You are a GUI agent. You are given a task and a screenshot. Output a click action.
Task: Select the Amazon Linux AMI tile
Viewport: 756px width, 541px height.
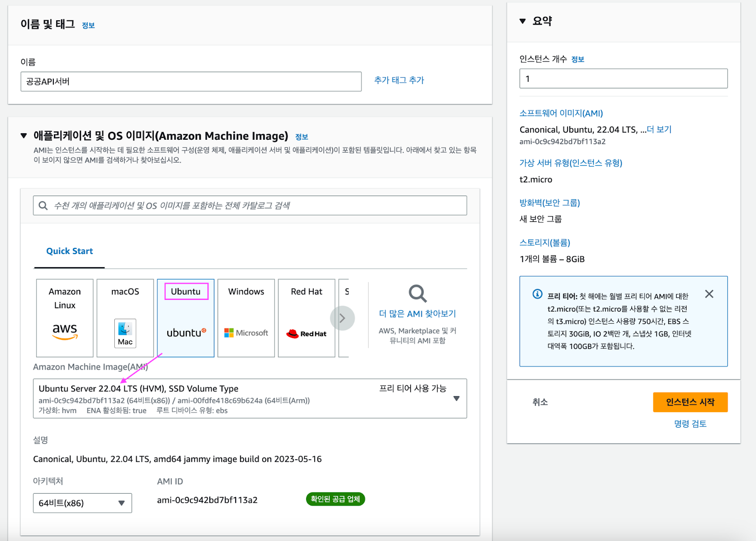(65, 318)
